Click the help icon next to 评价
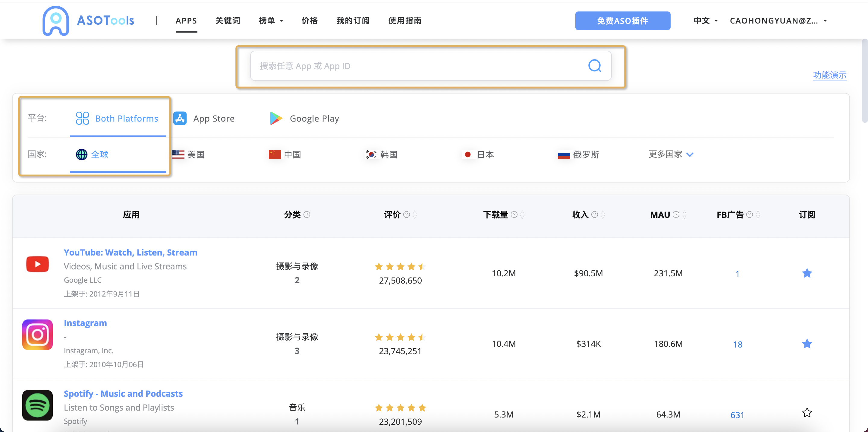Screen dimensions: 868x432 coord(407,214)
